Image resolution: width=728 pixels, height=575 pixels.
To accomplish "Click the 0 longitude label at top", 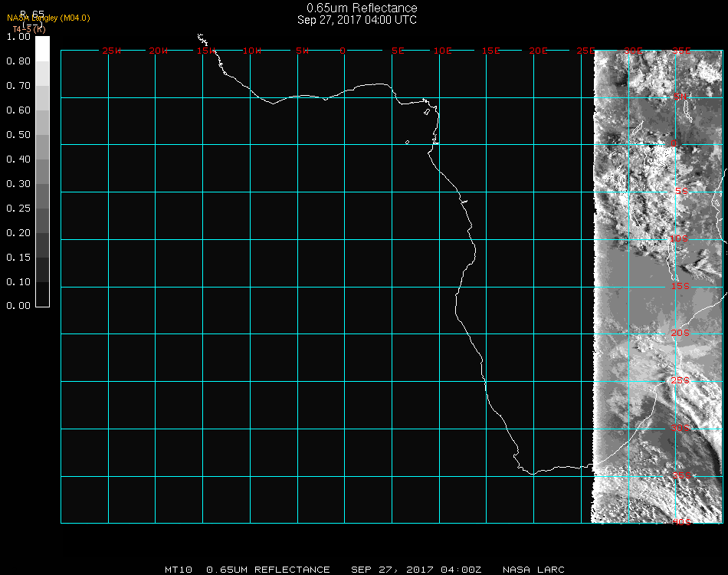I will click(343, 51).
